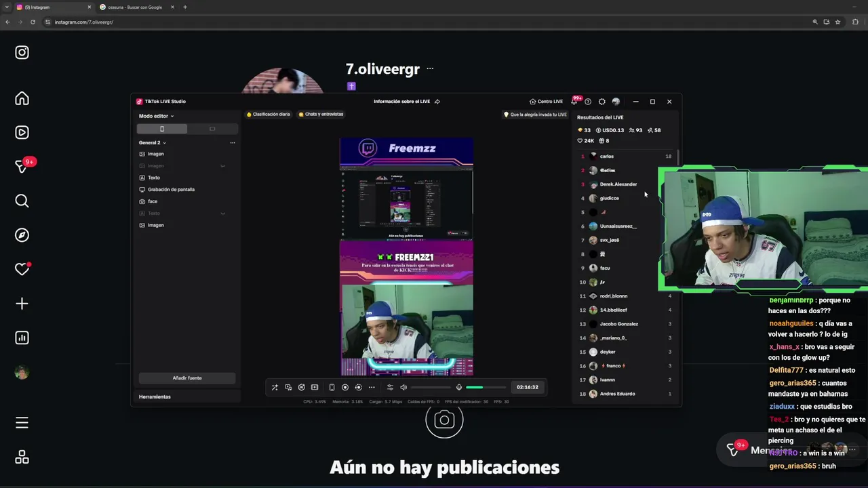This screenshot has height=488, width=868.
Task: Click Instagram logo at sidebar top
Action: 22,52
